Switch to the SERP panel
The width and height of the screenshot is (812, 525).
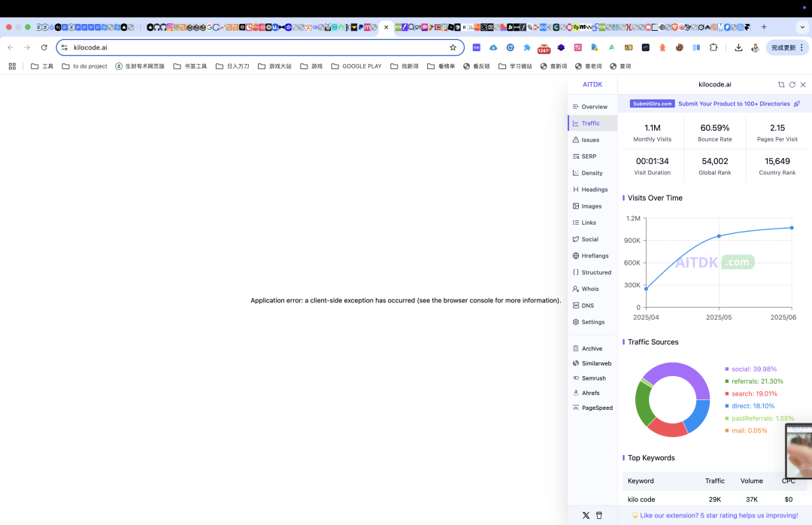point(584,156)
